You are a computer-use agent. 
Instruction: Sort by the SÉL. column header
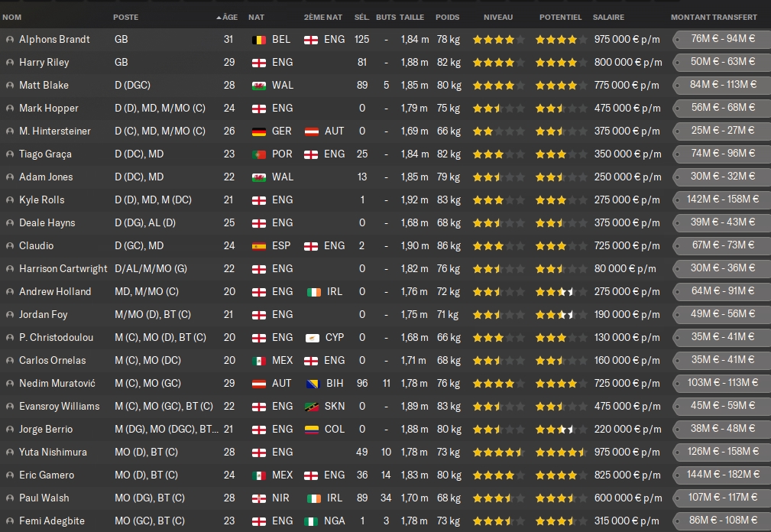click(x=362, y=18)
